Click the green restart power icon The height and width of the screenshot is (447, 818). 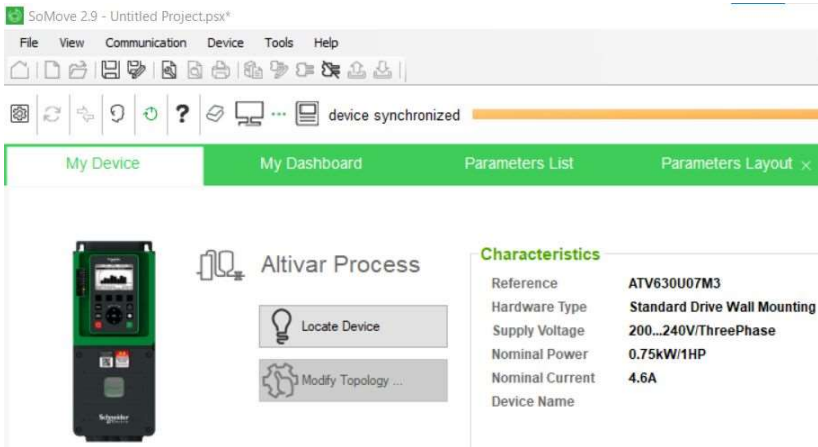[151, 114]
